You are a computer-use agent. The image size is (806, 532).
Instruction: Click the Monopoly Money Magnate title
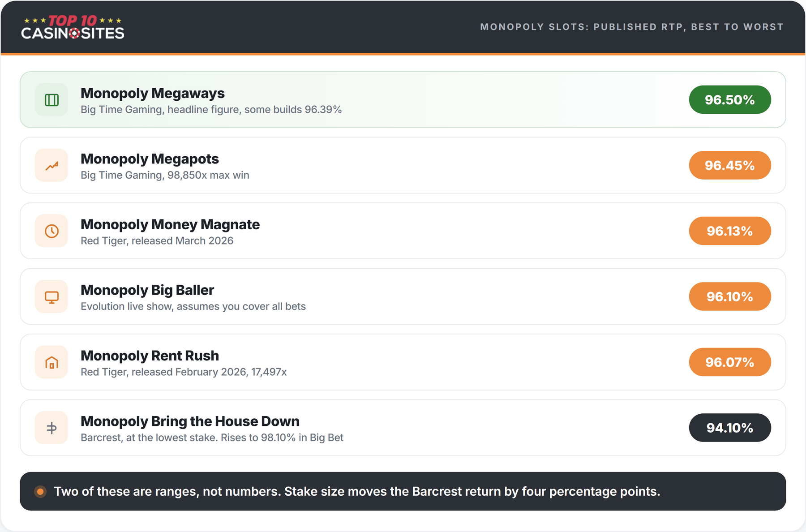point(170,224)
